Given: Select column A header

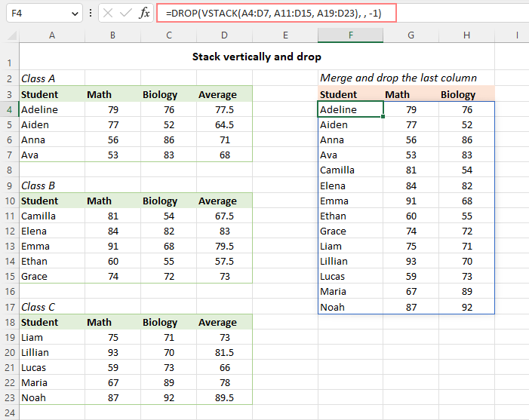Looking at the screenshot, I should 51,35.
